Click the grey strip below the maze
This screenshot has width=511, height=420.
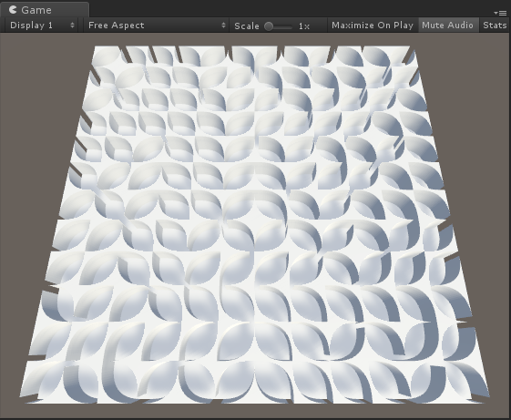pos(255,411)
